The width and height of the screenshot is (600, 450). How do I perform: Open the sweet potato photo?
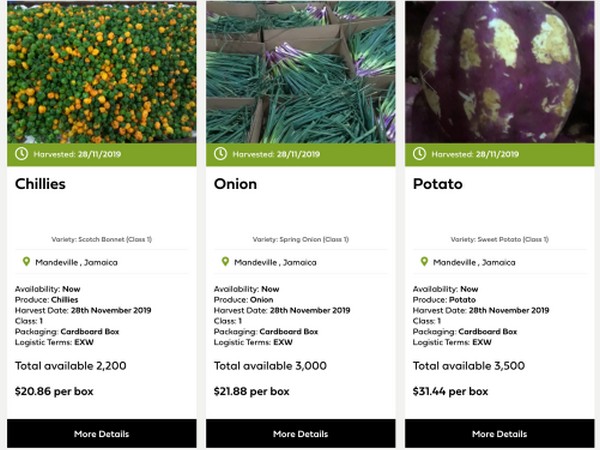499,72
